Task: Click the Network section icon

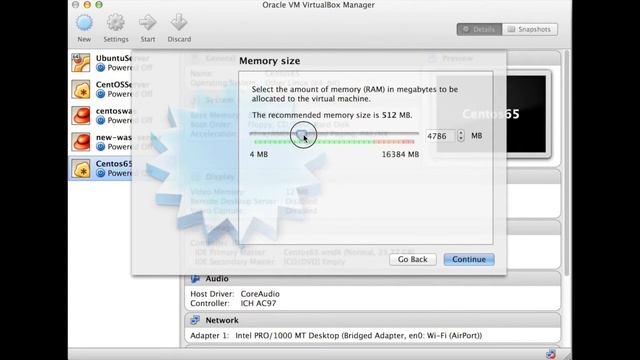Action: (x=195, y=320)
